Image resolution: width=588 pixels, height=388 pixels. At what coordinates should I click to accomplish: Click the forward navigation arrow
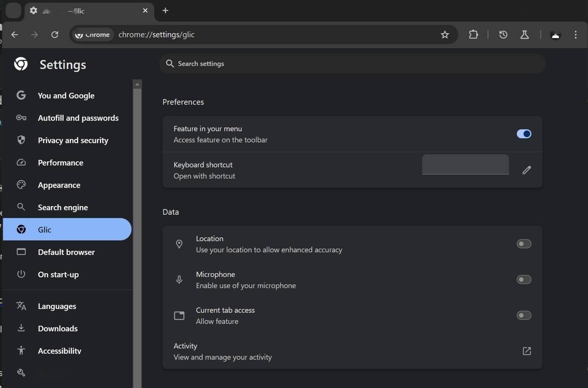tap(35, 35)
